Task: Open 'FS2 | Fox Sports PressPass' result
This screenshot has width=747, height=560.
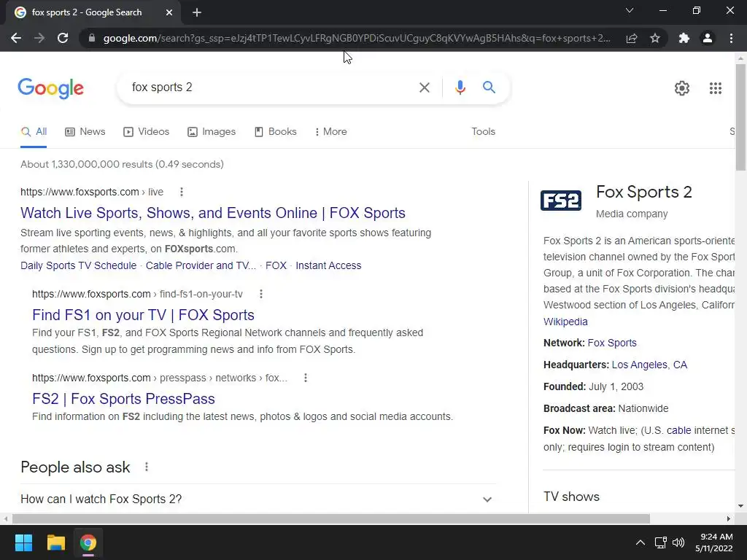Action: [x=123, y=399]
